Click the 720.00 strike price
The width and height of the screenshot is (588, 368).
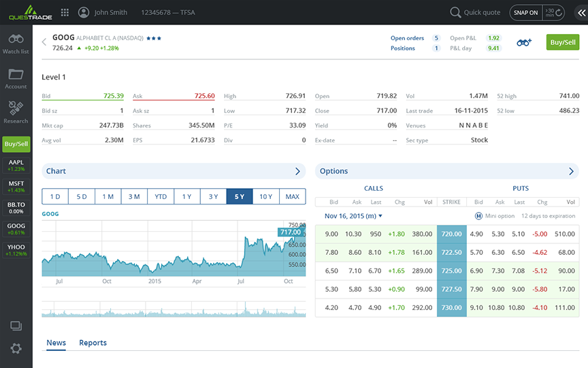click(x=451, y=234)
